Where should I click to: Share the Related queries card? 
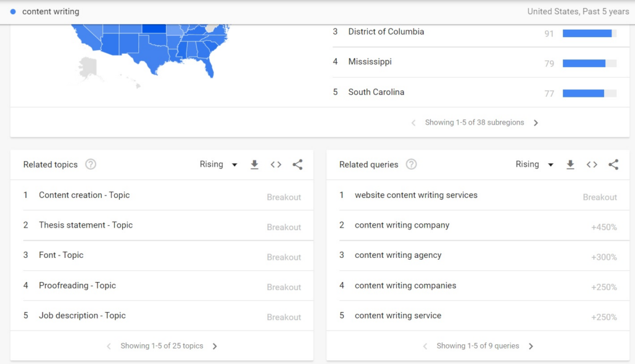[x=613, y=165]
